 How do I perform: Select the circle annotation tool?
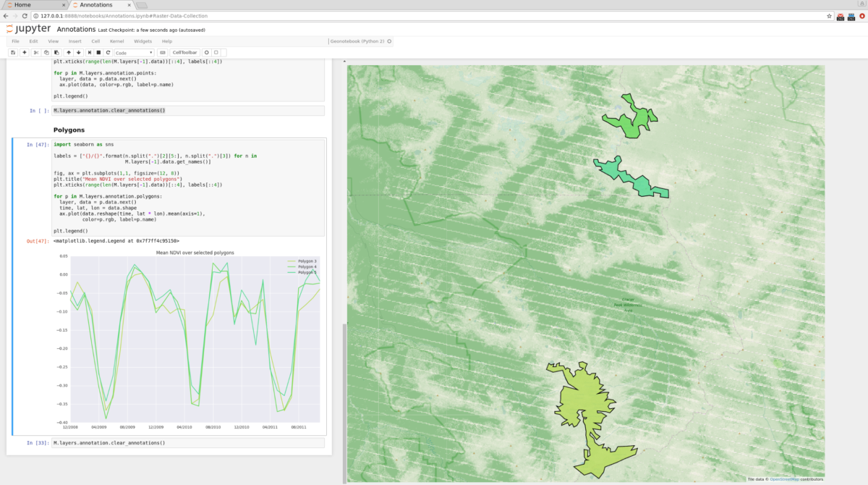tap(207, 52)
